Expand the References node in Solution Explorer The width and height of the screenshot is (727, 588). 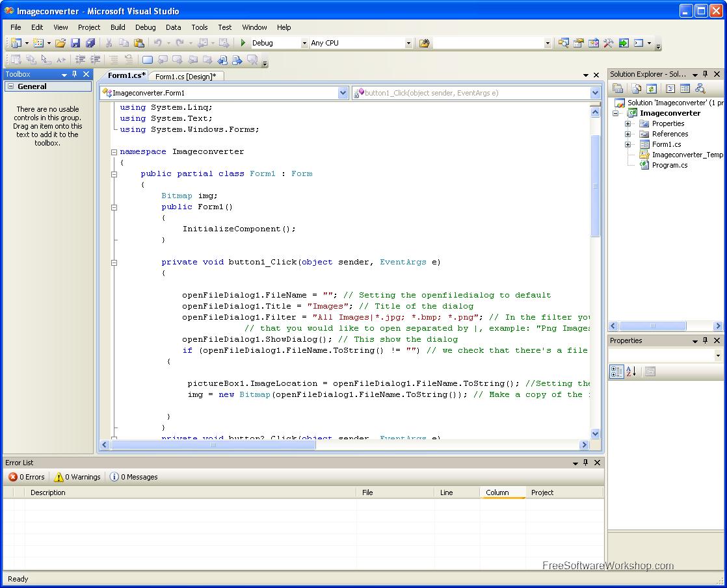[x=628, y=134]
